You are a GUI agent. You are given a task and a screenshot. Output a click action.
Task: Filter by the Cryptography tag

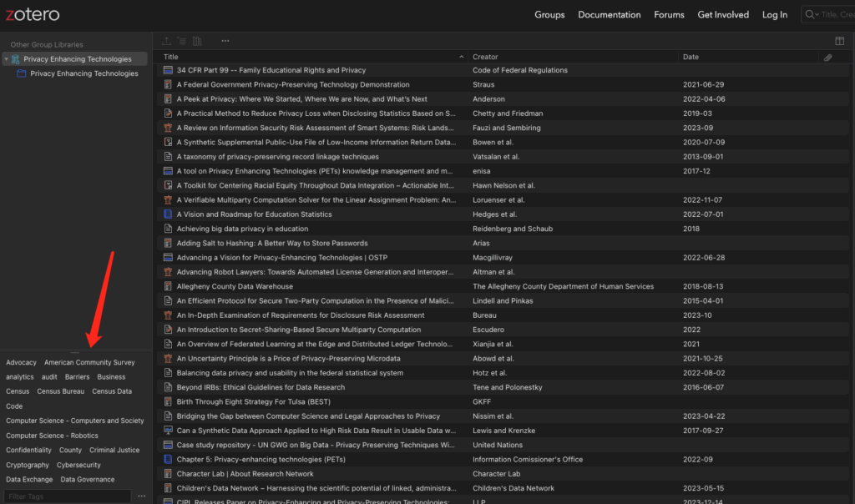click(28, 465)
